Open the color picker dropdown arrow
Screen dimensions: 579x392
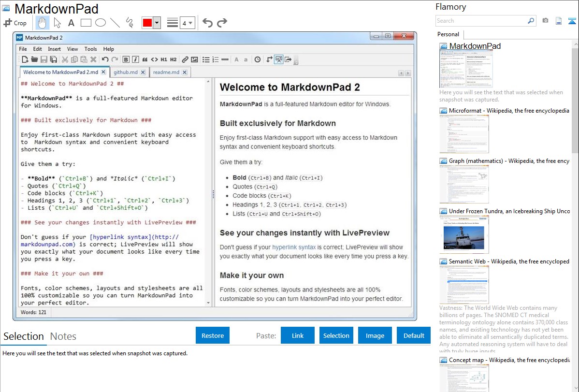point(157,23)
